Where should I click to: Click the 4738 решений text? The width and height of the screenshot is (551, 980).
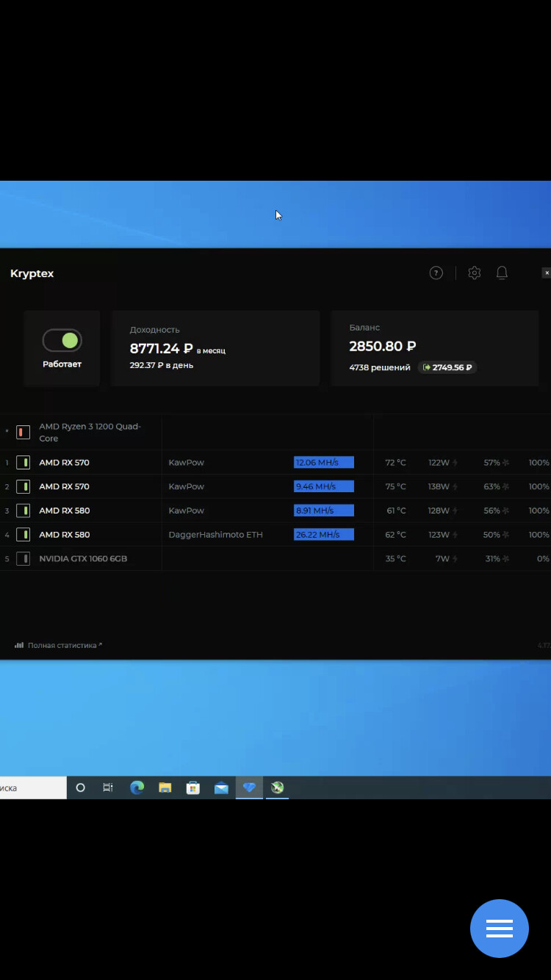pos(380,367)
